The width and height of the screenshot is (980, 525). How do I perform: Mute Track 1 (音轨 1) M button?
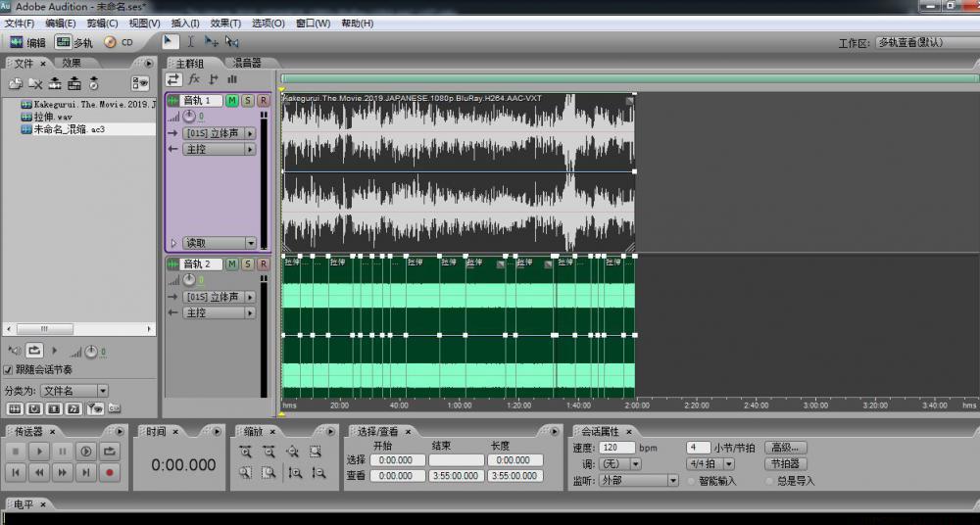[232, 101]
